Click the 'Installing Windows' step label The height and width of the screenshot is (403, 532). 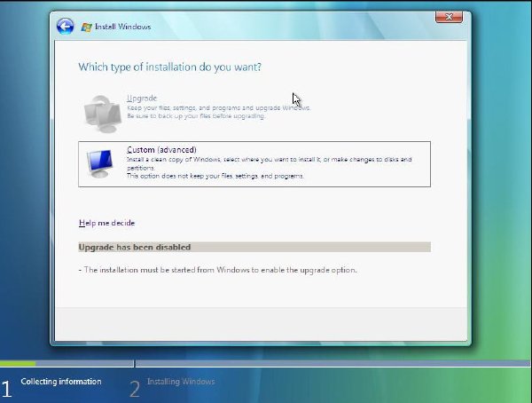[x=181, y=382]
